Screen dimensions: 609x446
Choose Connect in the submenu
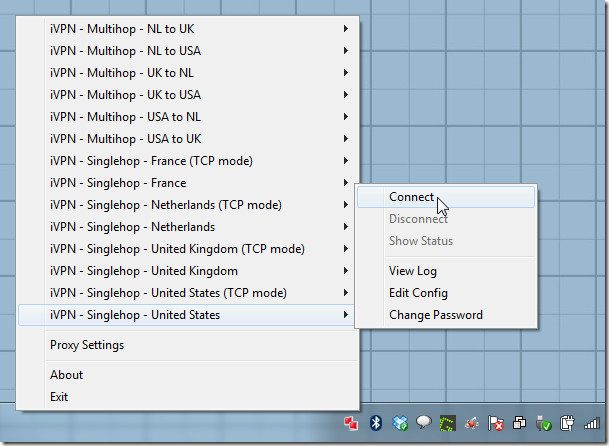point(446,197)
